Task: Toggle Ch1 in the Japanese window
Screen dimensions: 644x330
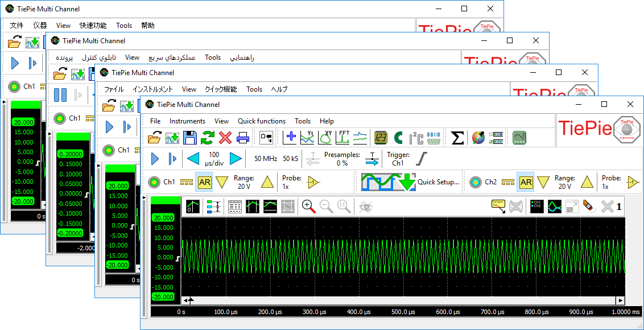Action: click(x=109, y=150)
